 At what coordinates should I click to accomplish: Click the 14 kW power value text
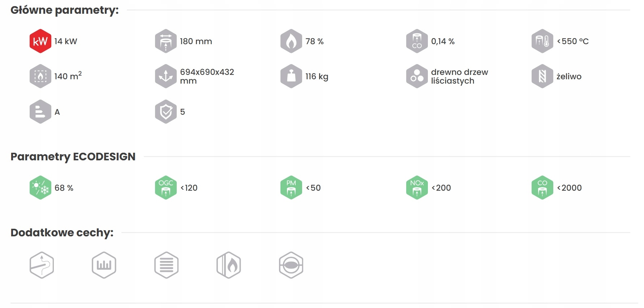pos(66,41)
